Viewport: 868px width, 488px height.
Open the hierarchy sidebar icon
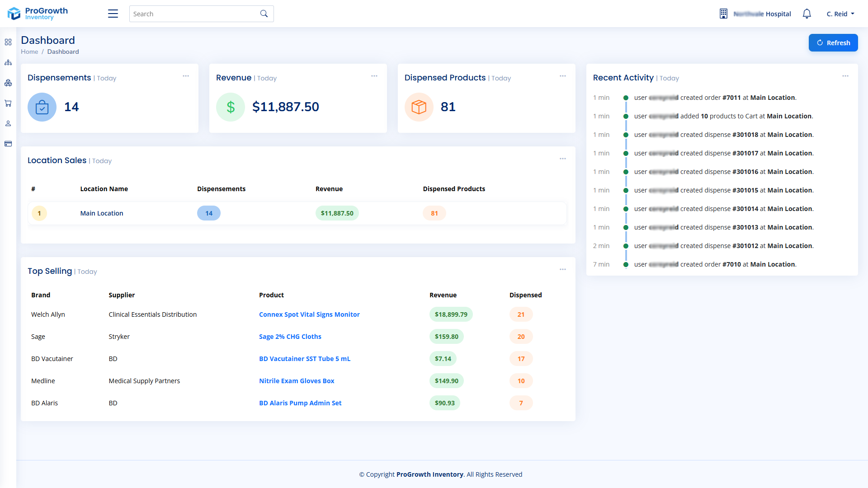click(x=8, y=62)
